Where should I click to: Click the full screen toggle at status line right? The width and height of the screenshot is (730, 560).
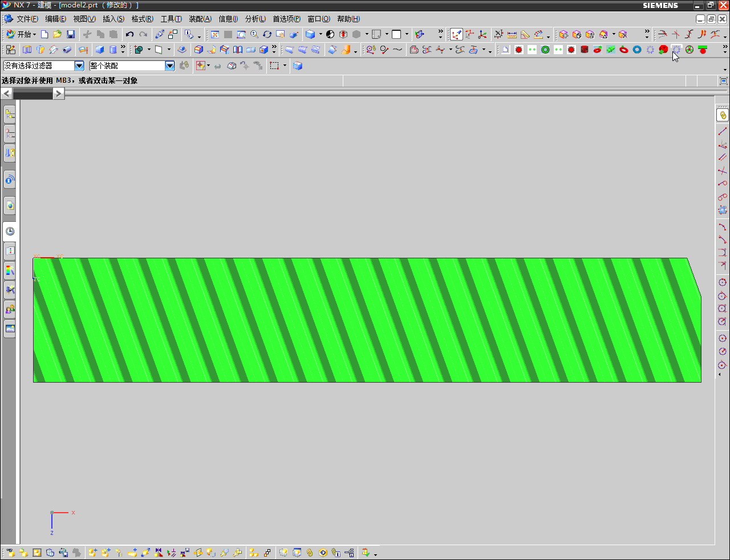pyautogui.click(x=724, y=81)
